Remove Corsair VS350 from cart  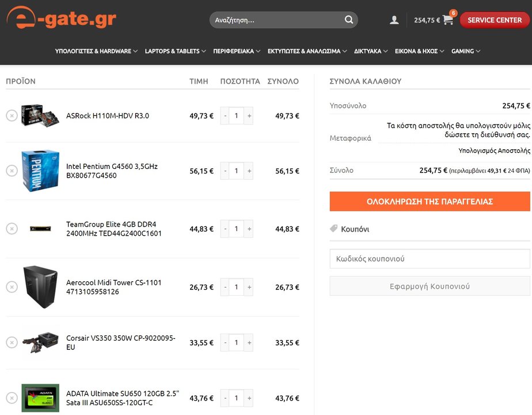(x=12, y=342)
